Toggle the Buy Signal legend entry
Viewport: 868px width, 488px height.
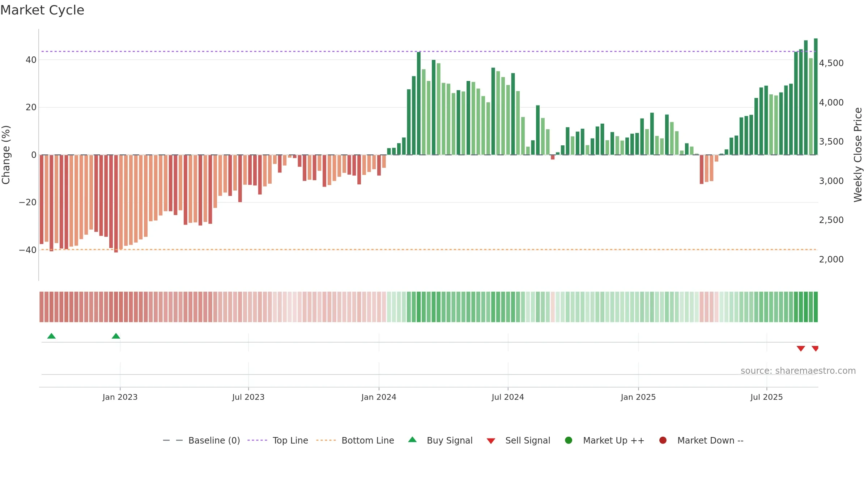(x=440, y=440)
